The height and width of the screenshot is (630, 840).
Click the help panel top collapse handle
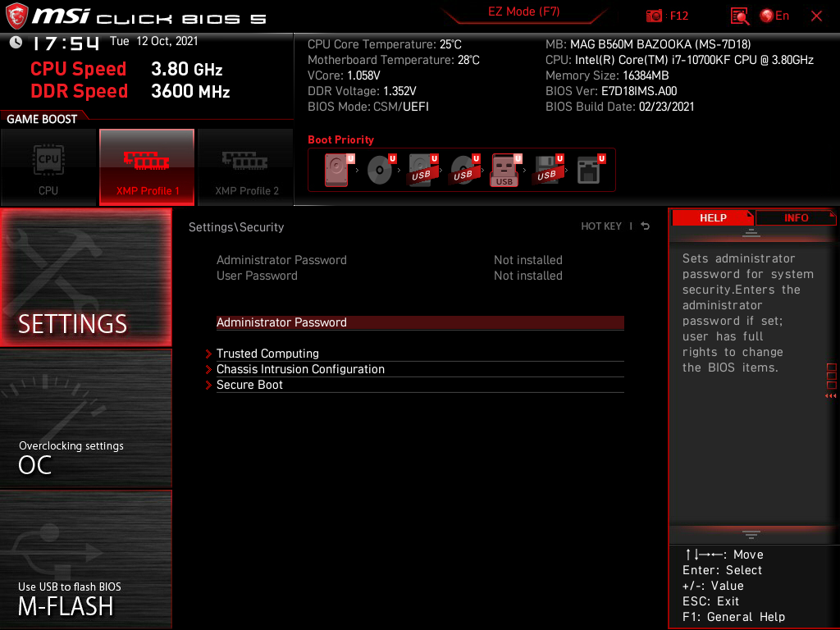pos(751,233)
